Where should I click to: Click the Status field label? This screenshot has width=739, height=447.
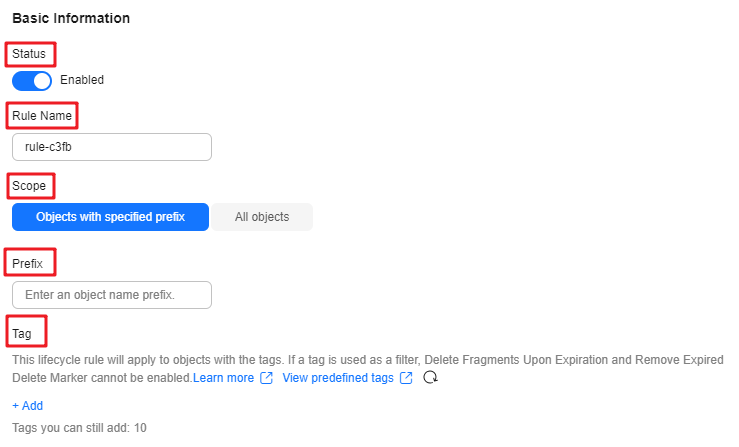pyautogui.click(x=29, y=54)
